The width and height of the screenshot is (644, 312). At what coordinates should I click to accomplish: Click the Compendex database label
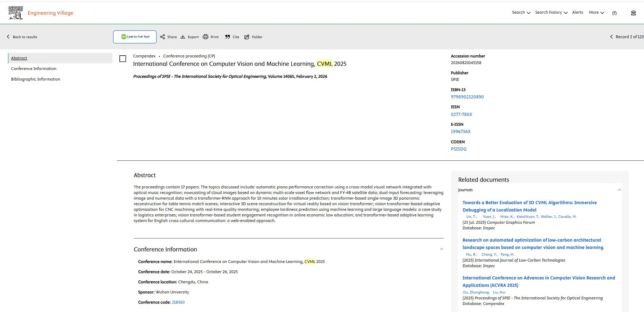144,56
